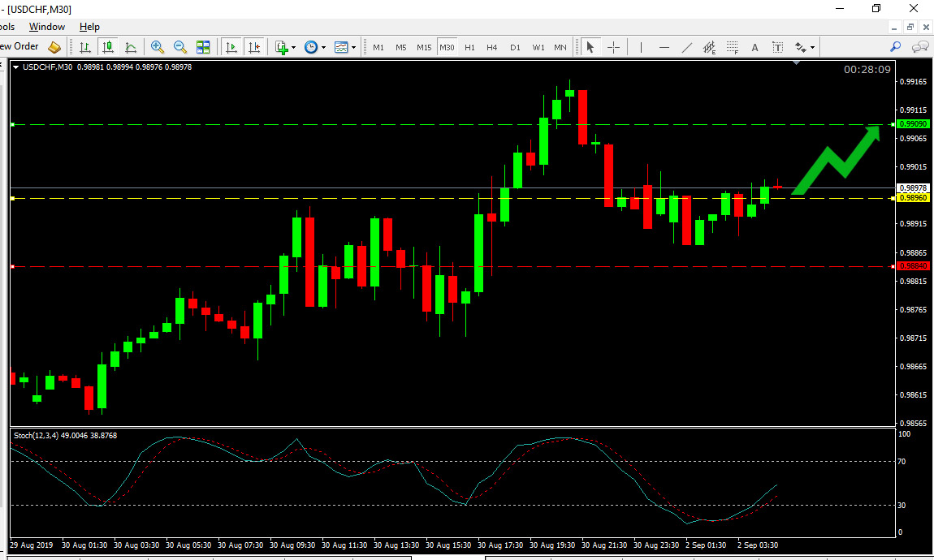The width and height of the screenshot is (934, 560).
Task: Open the Templates icon
Action: click(x=341, y=47)
